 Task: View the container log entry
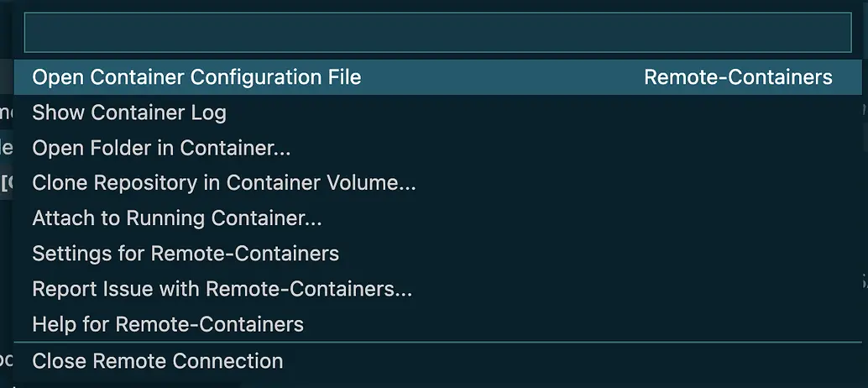[x=437, y=113]
